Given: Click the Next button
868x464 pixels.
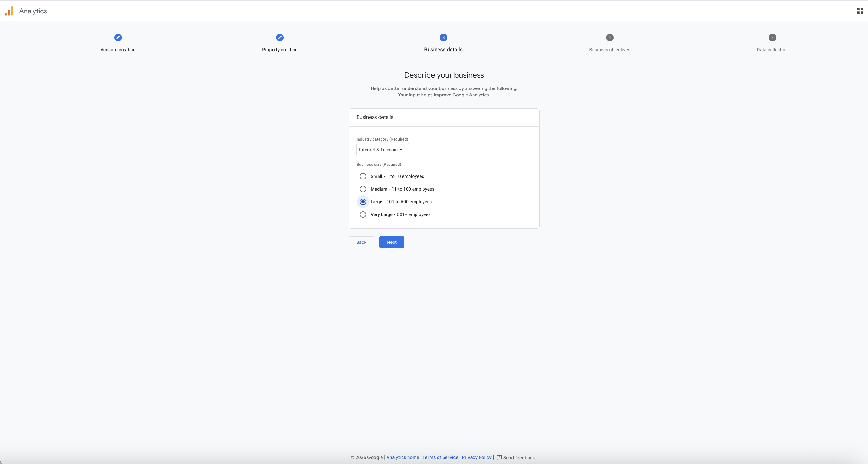Looking at the screenshot, I should (392, 242).
